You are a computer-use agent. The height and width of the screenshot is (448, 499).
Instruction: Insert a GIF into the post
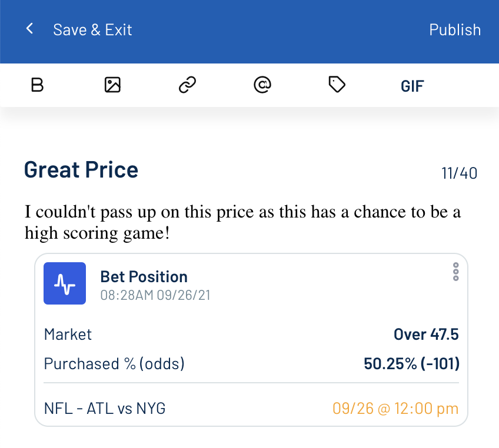[x=412, y=86]
